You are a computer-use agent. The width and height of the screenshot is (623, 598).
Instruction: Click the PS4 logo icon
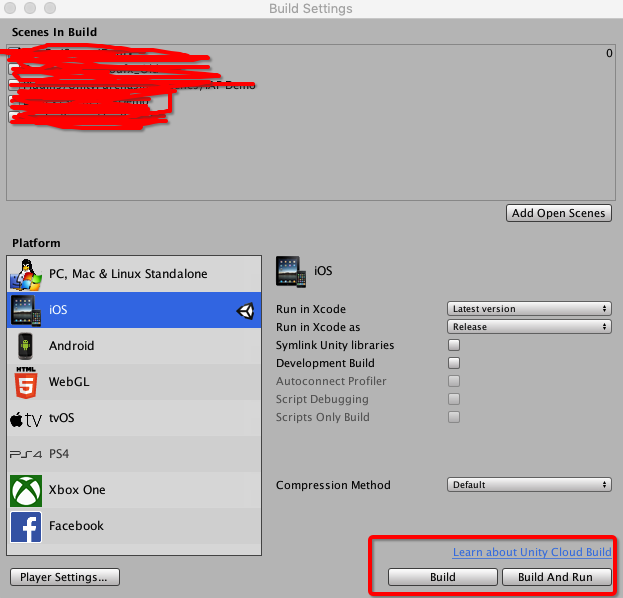pyautogui.click(x=26, y=454)
